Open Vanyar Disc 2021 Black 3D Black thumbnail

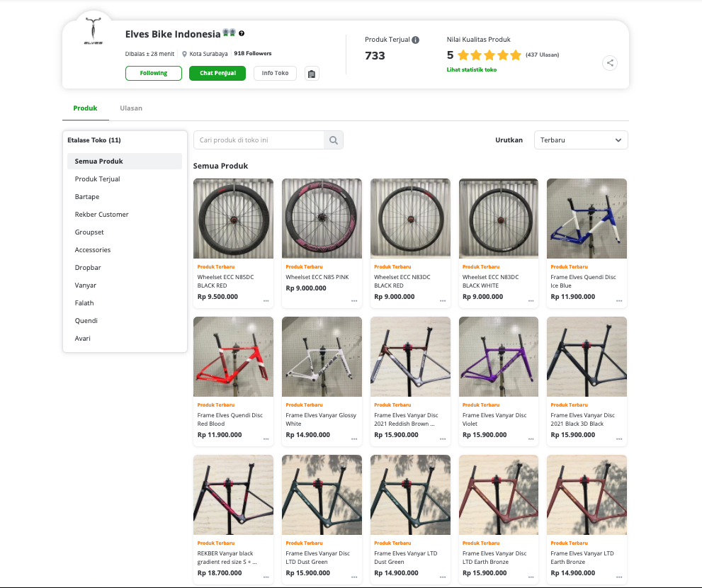(x=587, y=357)
